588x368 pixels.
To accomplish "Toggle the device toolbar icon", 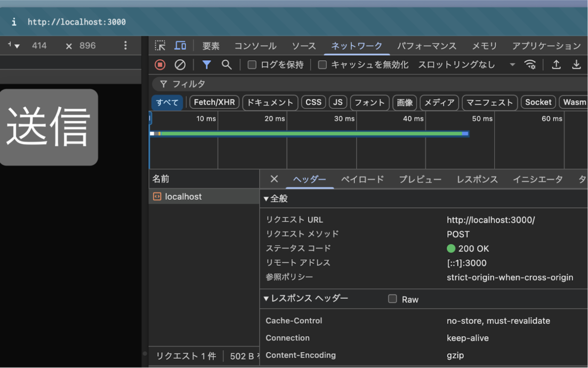I will 180,46.
